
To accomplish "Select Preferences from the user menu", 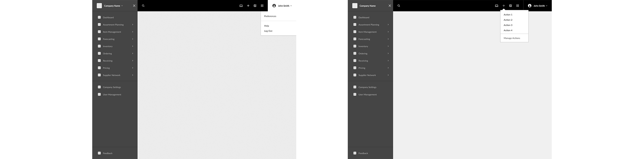I will point(270,16).
